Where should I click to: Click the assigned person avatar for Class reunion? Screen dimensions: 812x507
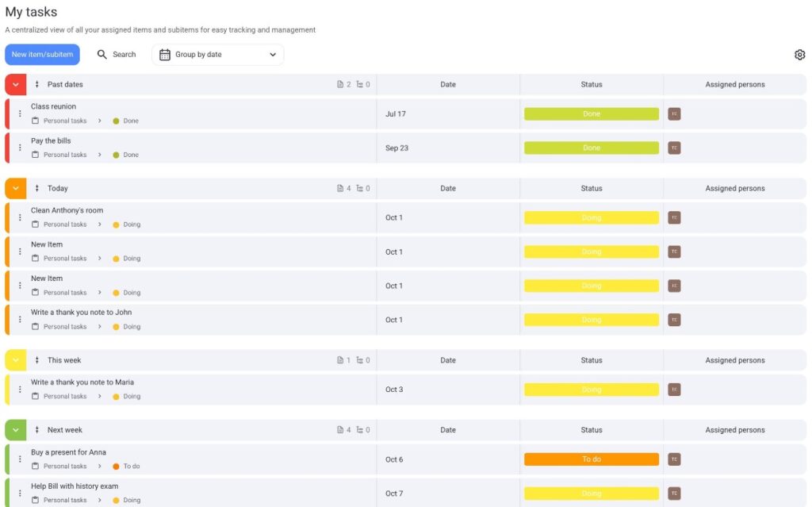674,113
